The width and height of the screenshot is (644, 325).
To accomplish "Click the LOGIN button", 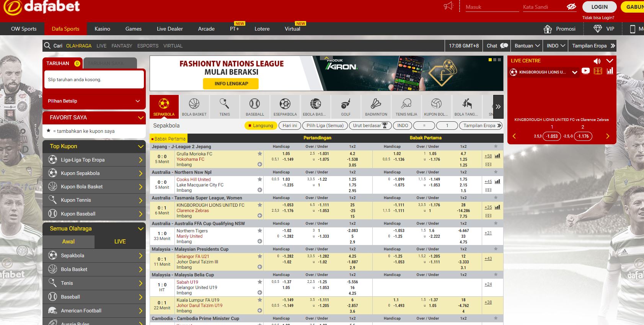I will tap(599, 7).
